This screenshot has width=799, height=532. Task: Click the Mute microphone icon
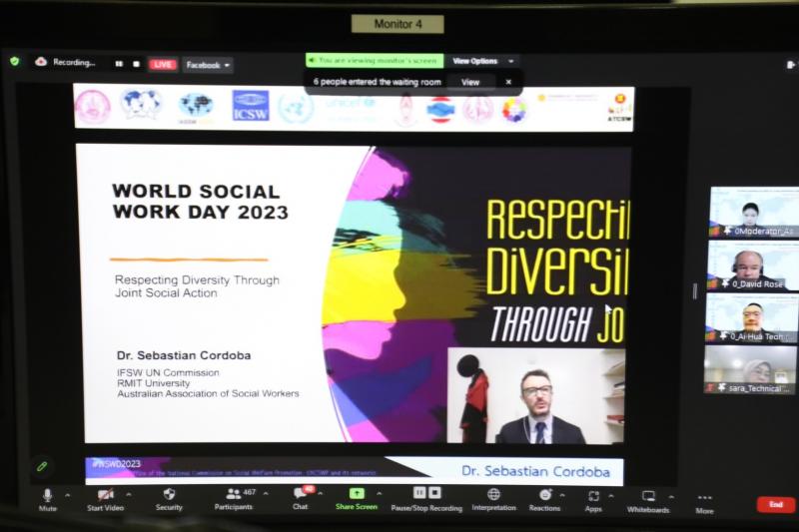click(x=47, y=495)
